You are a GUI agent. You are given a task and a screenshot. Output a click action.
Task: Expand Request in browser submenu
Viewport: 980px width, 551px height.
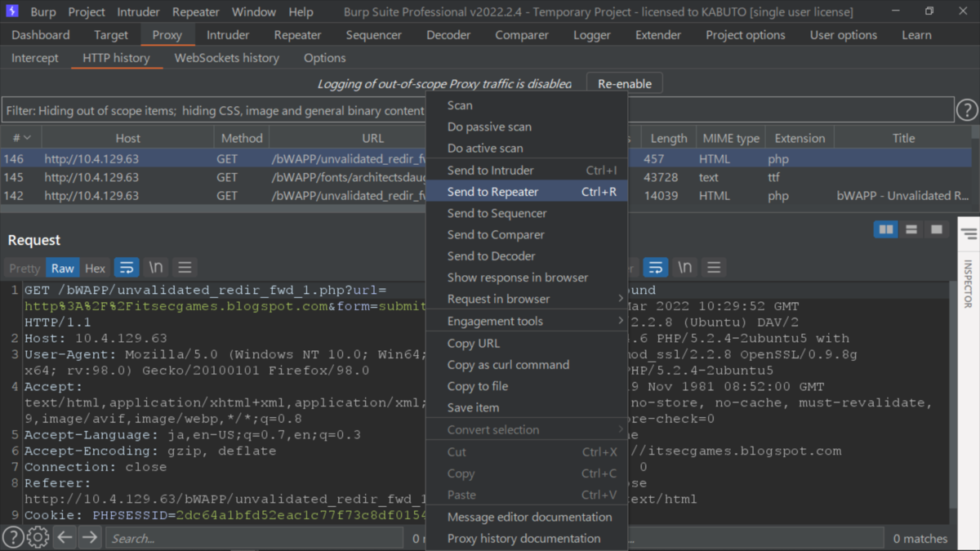527,299
